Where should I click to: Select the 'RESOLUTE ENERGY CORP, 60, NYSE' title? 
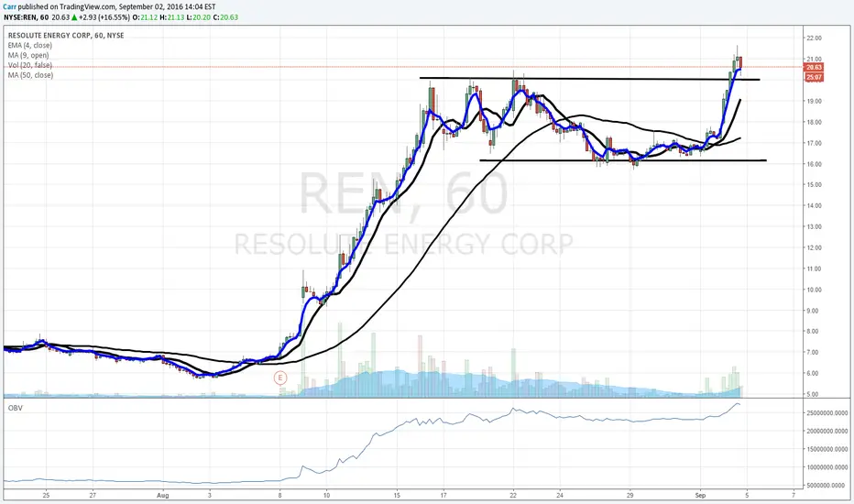pyautogui.click(x=66, y=36)
